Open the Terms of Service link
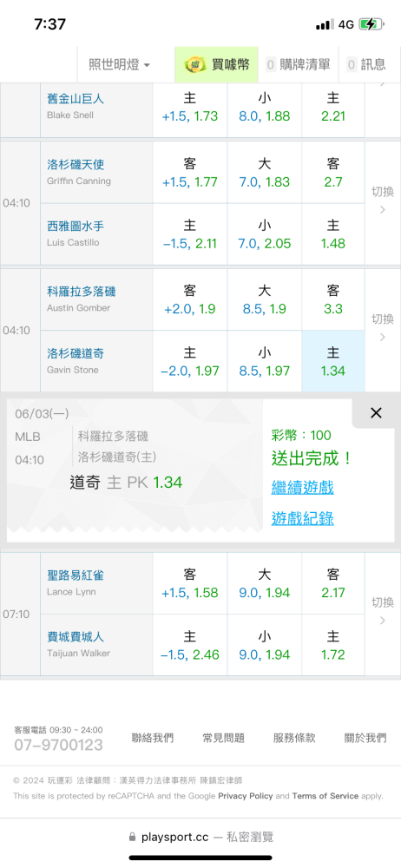 (x=325, y=796)
